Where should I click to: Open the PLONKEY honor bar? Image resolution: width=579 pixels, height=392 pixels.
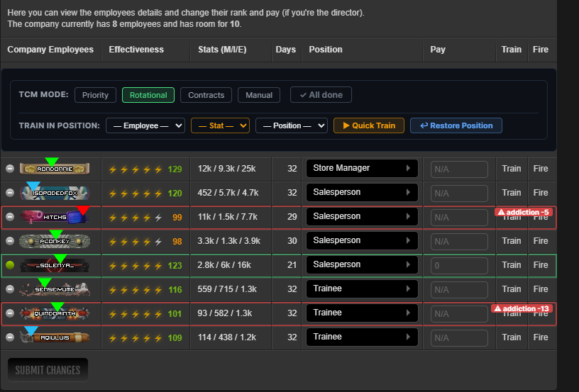(55, 241)
